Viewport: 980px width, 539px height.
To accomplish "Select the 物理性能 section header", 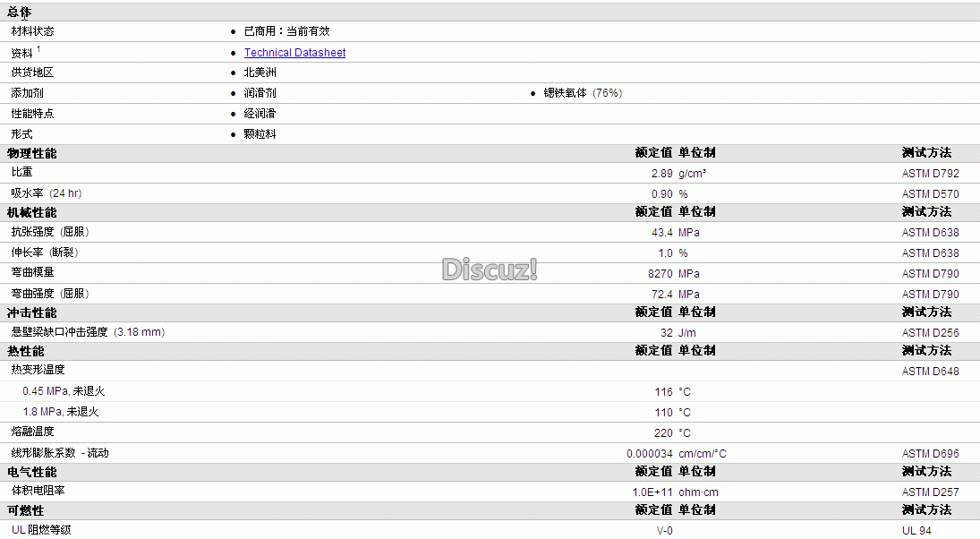I will click(x=32, y=154).
